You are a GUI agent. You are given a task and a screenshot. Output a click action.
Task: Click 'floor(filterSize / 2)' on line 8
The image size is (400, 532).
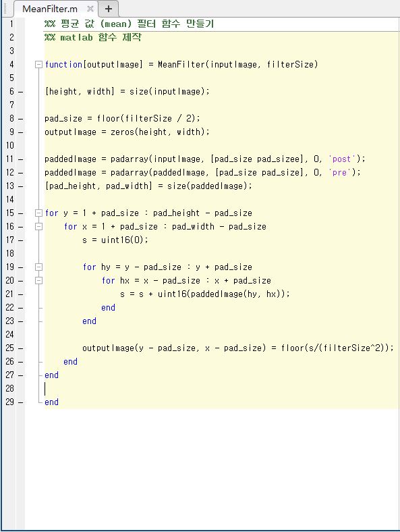tap(146, 118)
